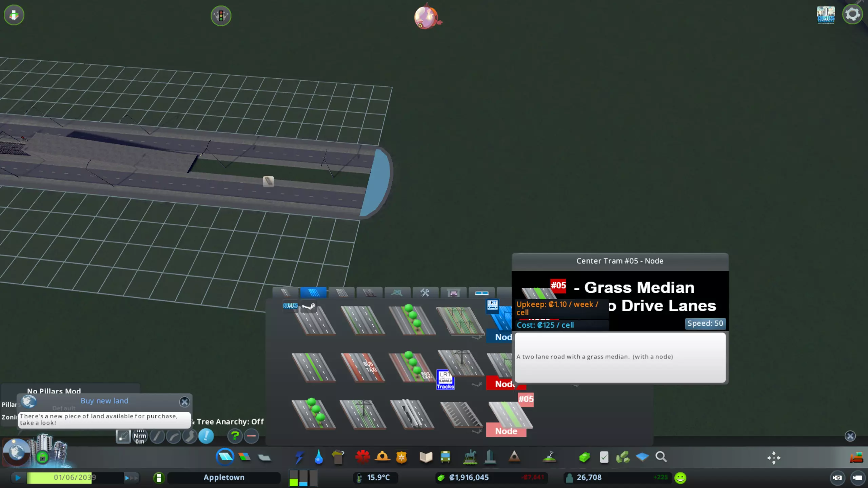Click the Buy new land notification link

click(104, 401)
